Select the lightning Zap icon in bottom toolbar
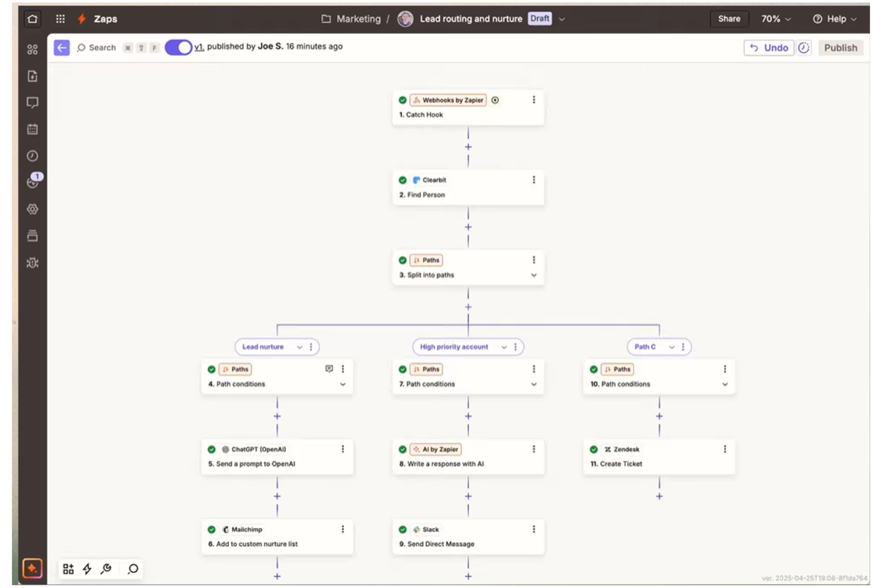This screenshot has width=882, height=588. 88,569
